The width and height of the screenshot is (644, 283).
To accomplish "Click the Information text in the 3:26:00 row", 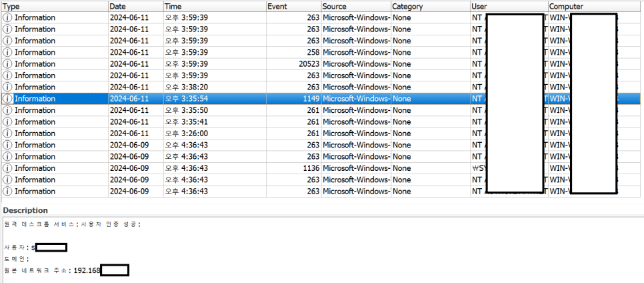I will point(35,133).
